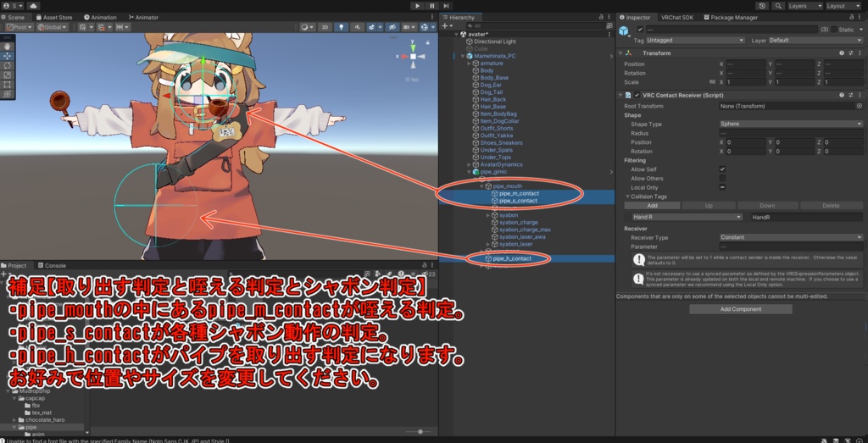868x443 pixels.
Task: Click the Root Transform object picker icon
Action: tap(860, 106)
